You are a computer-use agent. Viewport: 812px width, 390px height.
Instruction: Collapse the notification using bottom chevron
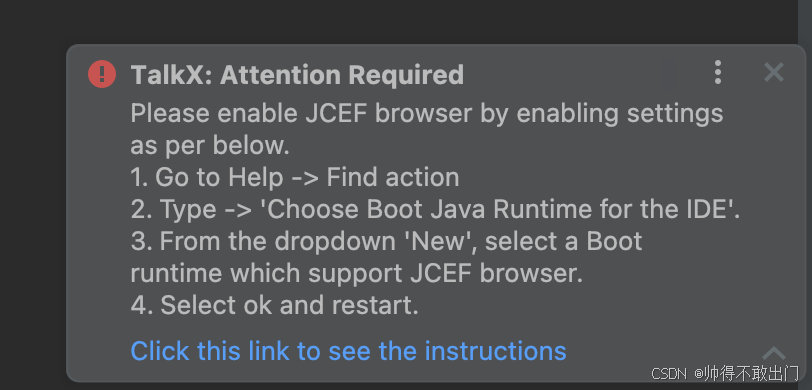point(774,354)
